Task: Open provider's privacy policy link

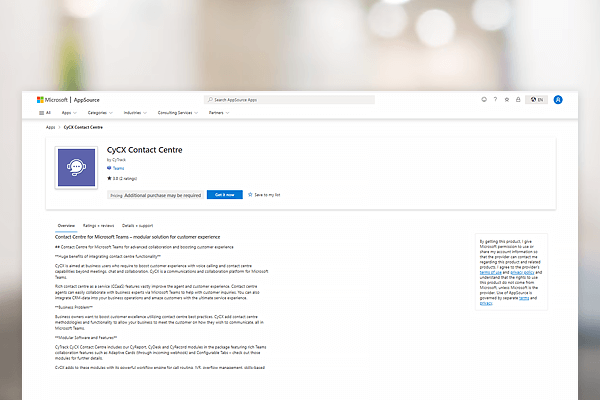Action: pos(522,273)
